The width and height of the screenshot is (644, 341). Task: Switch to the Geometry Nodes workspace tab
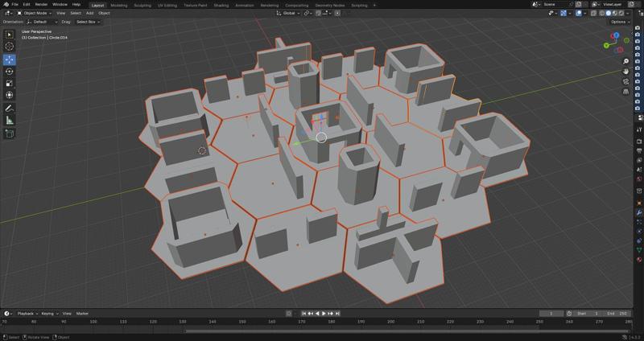(330, 6)
